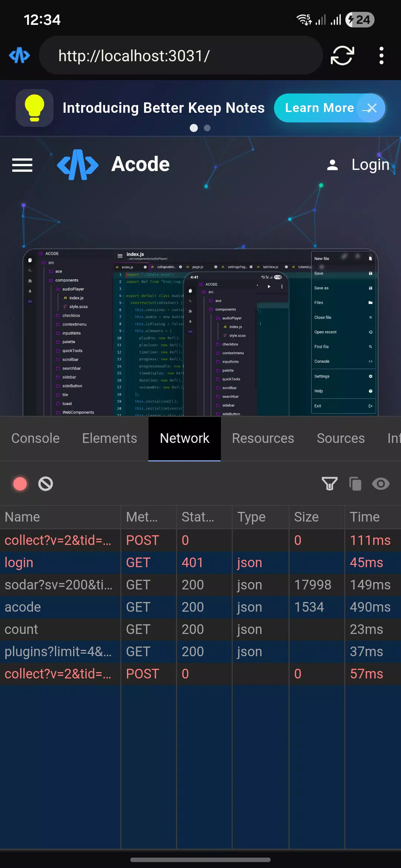The image size is (401, 868).
Task: Click the Login link
Action: pos(370,165)
